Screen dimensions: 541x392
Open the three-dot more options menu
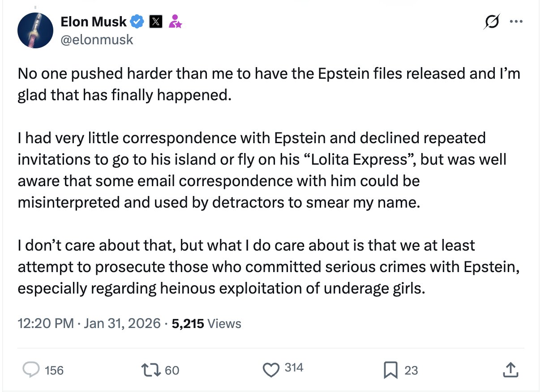(x=516, y=21)
